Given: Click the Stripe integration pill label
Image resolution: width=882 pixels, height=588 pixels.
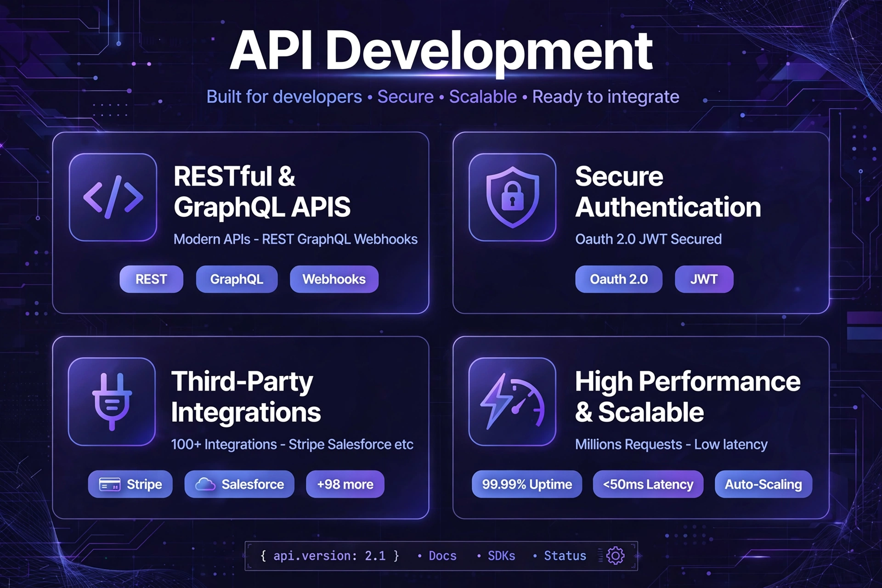Looking at the screenshot, I should pos(144,484).
